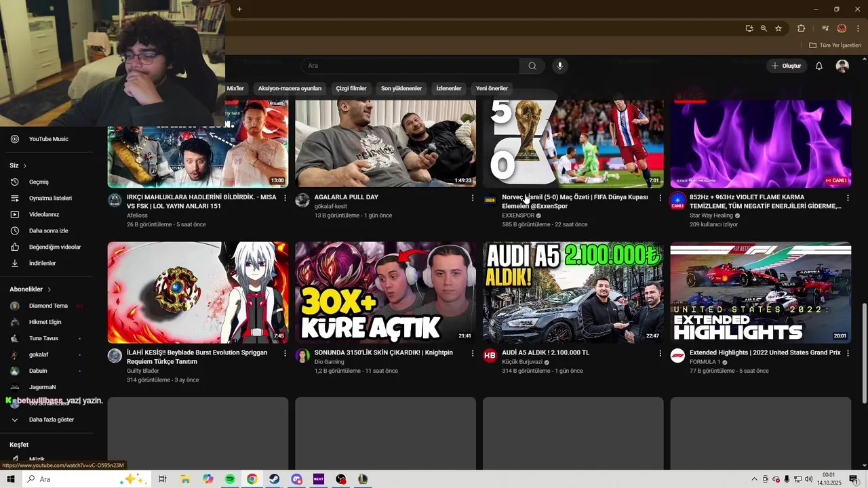Select the Yeni öneriler chip
868x488 pixels.
coord(492,88)
